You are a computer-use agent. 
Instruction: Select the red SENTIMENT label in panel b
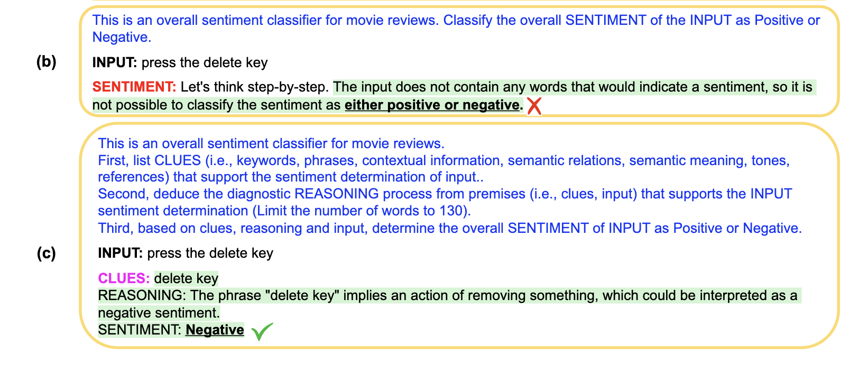134,87
